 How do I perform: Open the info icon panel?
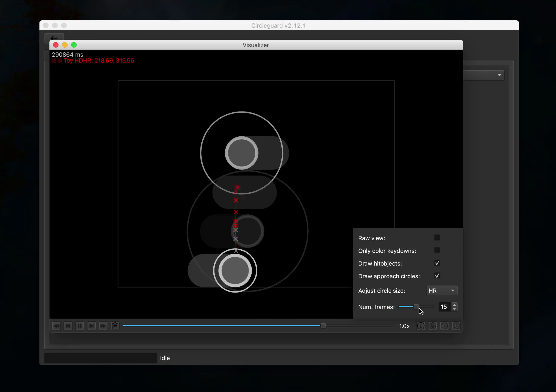(421, 326)
